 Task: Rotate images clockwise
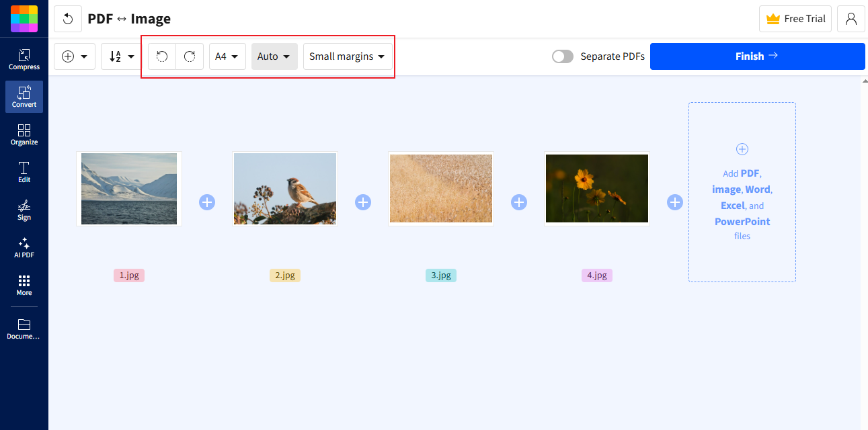pyautogui.click(x=190, y=56)
